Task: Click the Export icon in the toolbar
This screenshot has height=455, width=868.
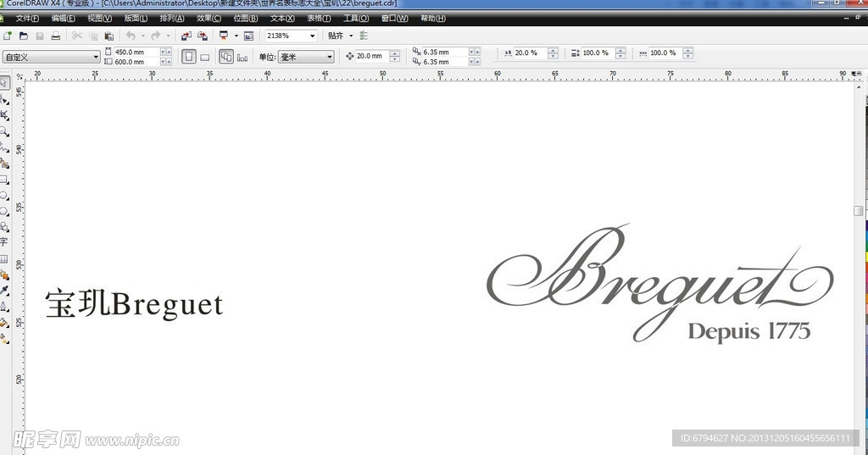Action: click(203, 36)
